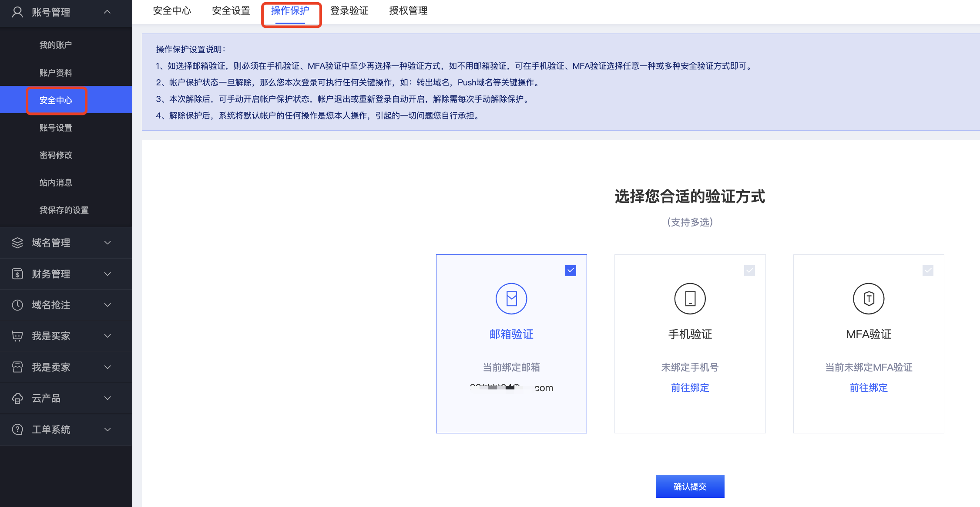The height and width of the screenshot is (507, 980).
Task: Click the buyer shopping cart icon
Action: [x=17, y=336]
